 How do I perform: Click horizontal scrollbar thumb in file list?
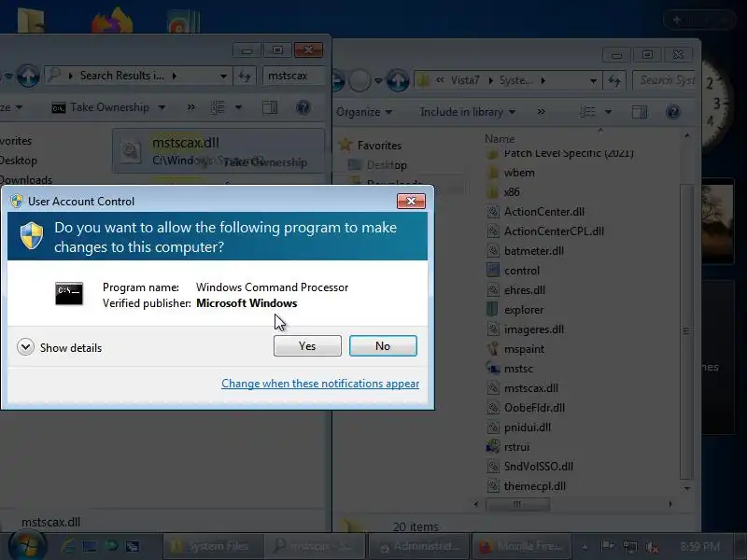coord(517,504)
